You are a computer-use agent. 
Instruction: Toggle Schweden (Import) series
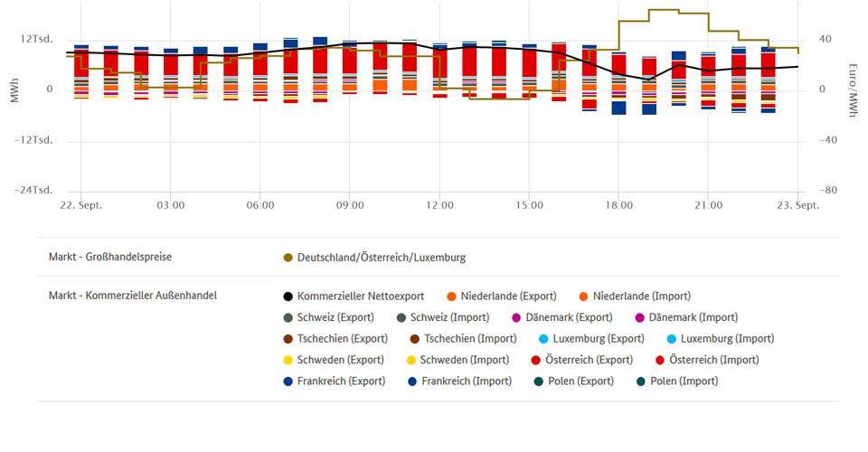coord(458,360)
